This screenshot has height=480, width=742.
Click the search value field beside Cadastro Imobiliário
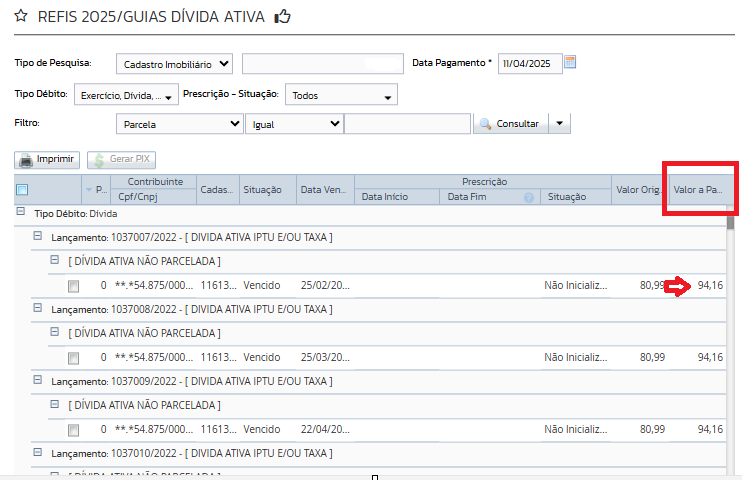(x=323, y=64)
